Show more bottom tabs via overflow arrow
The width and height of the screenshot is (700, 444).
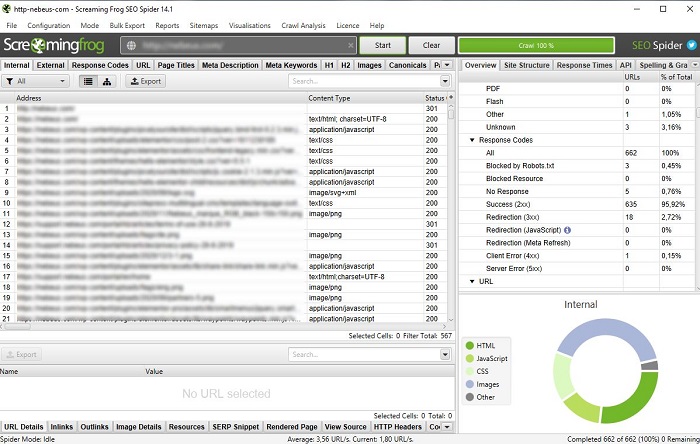448,427
